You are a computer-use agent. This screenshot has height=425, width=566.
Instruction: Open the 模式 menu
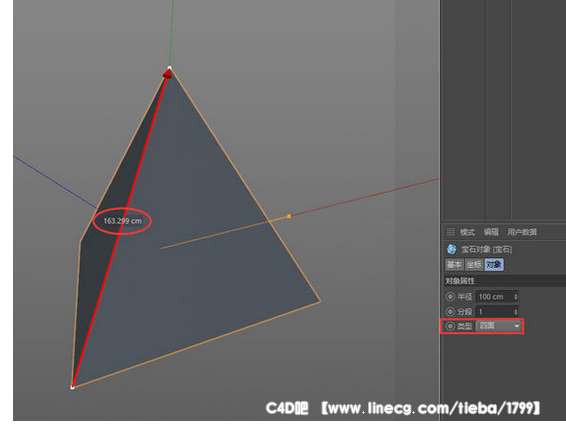pos(467,232)
